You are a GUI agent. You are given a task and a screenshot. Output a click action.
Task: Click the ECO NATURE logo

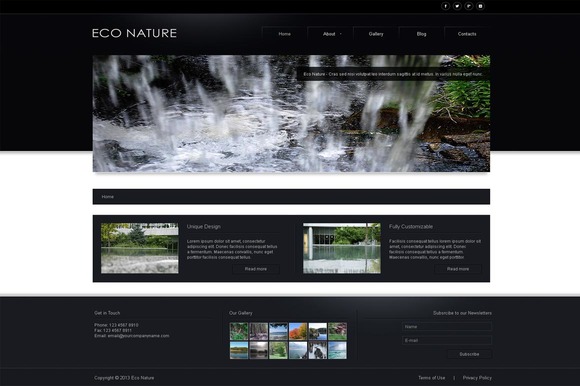(134, 33)
